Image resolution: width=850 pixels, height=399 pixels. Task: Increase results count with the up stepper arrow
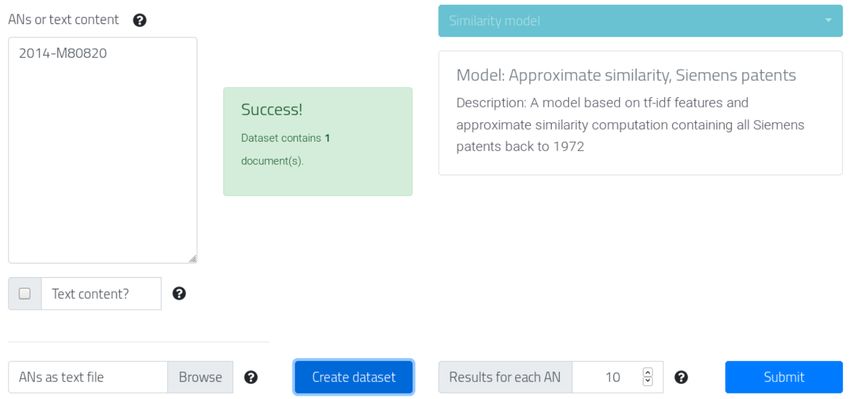(647, 372)
